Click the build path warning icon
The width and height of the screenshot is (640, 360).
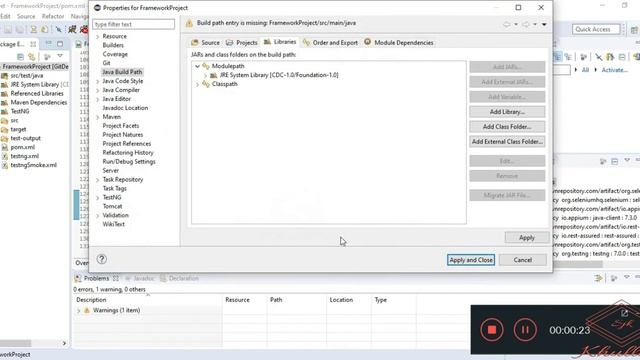pyautogui.click(x=189, y=24)
